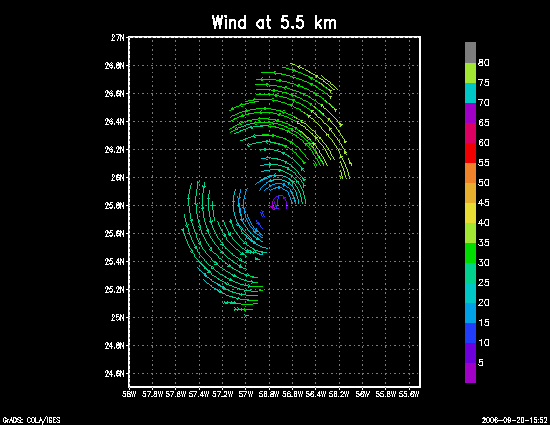Screen dimensions: 550x425
Task: Click the 26N latitude axis label
Action: pyautogui.click(x=118, y=177)
